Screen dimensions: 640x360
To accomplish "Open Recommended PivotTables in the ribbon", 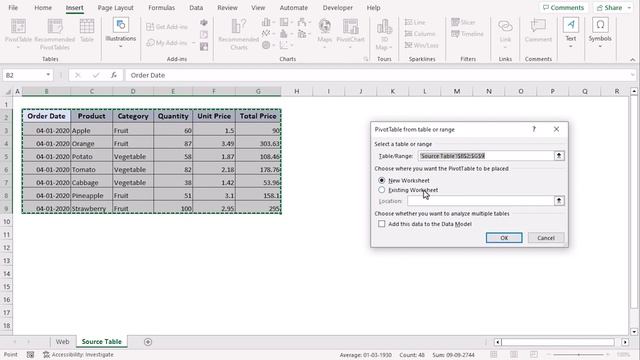I will click(55, 34).
